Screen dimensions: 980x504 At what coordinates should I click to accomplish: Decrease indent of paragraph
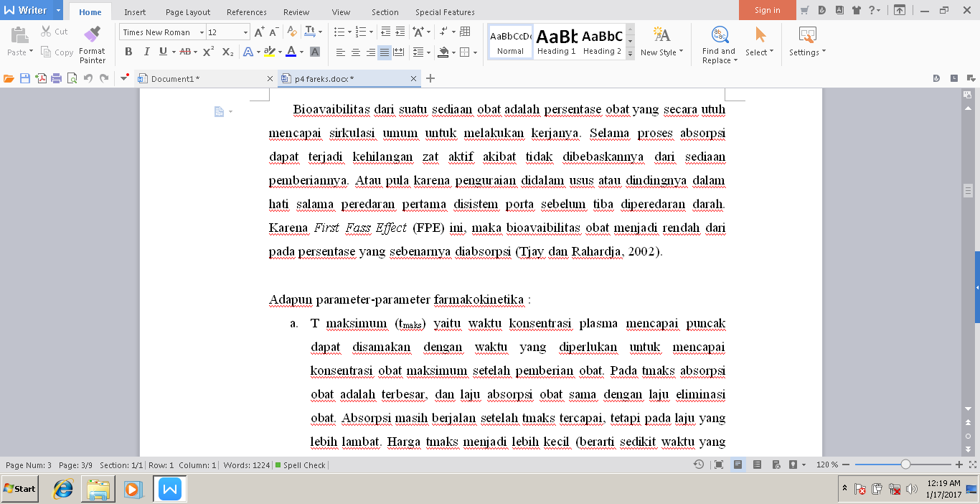pyautogui.click(x=386, y=32)
